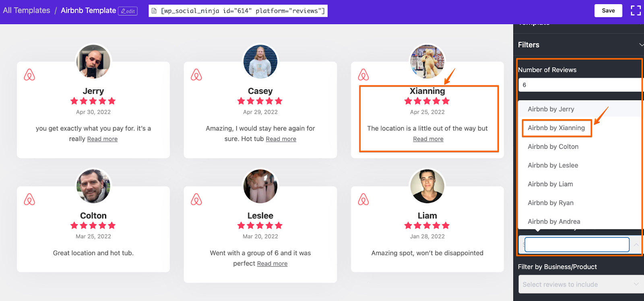This screenshot has height=301, width=644.
Task: Click the Airbnb logo on Liam's review card
Action: tap(363, 200)
